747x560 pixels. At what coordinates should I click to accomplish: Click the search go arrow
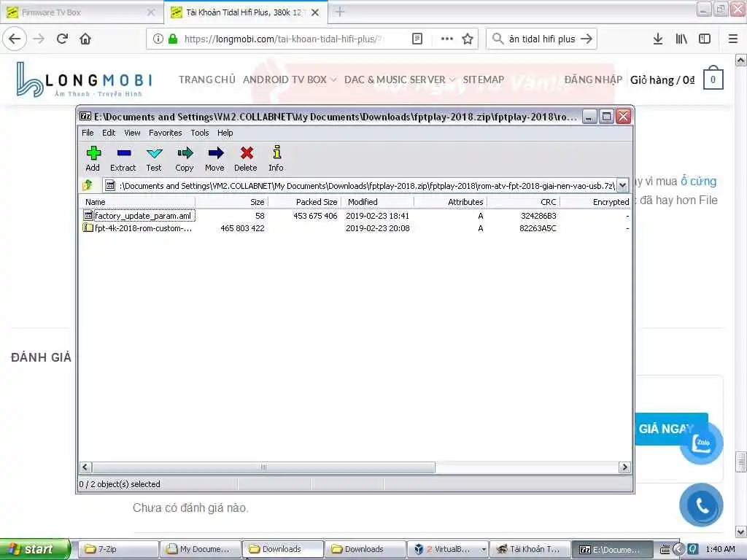587,39
